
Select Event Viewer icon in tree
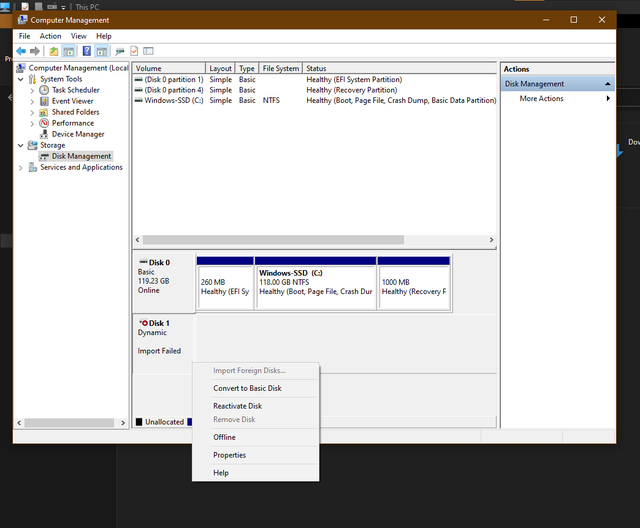44,101
